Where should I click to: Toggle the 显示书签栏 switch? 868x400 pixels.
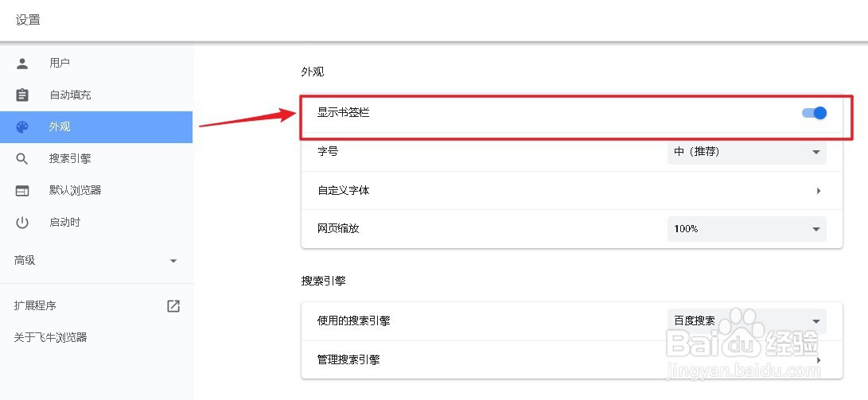pos(814,113)
